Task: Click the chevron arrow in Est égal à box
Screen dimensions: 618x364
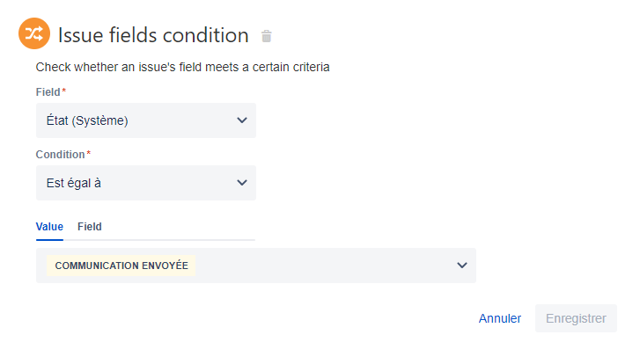Action: [242, 183]
